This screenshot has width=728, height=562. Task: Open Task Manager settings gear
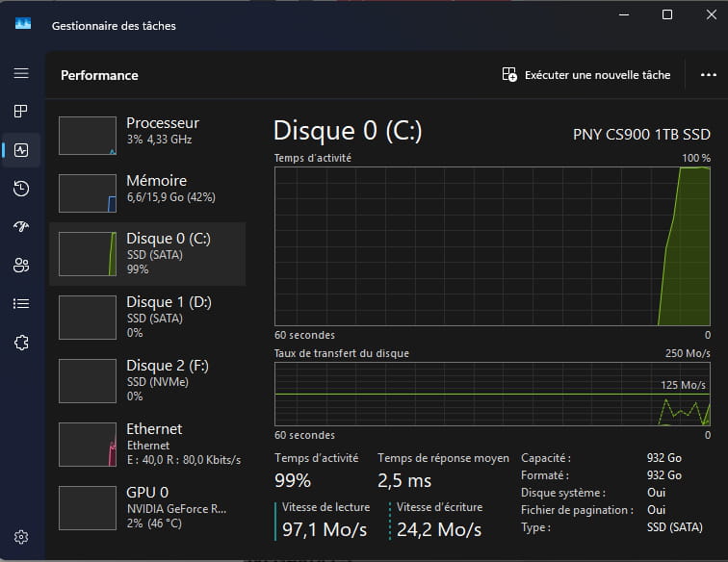(x=21, y=537)
